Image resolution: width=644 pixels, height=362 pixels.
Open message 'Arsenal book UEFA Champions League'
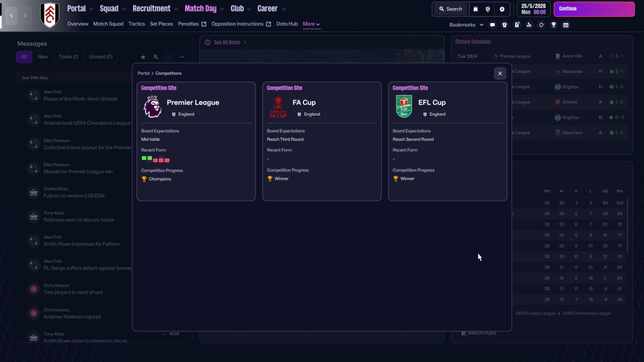click(x=87, y=123)
